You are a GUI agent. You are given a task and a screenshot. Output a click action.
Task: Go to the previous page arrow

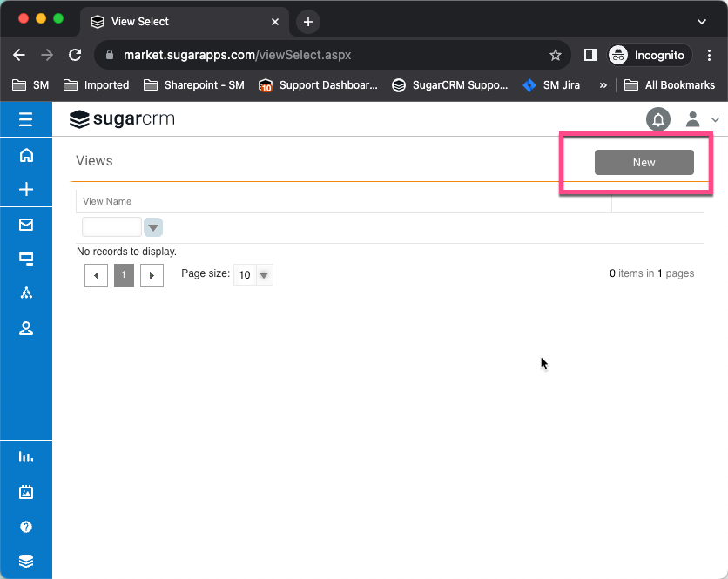[96, 276]
